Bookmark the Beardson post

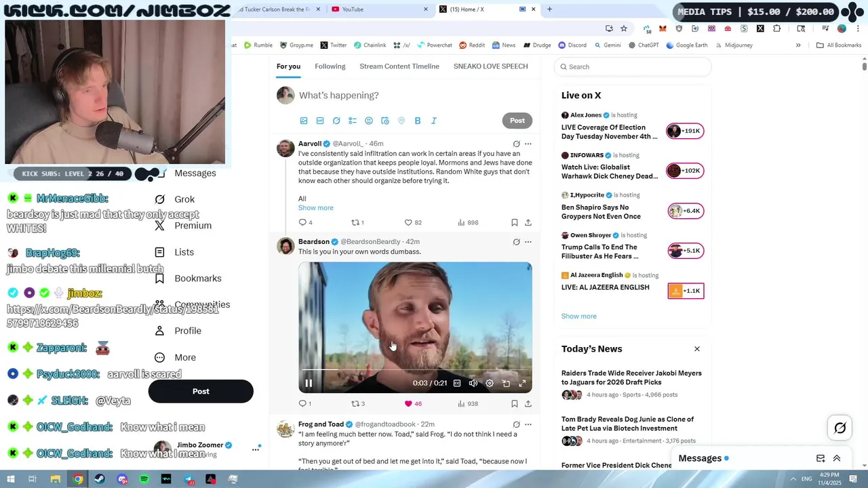(x=515, y=404)
